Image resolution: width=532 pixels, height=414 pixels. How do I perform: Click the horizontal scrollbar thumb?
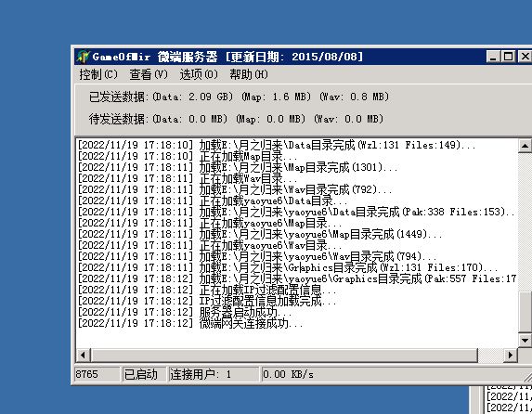click(284, 356)
